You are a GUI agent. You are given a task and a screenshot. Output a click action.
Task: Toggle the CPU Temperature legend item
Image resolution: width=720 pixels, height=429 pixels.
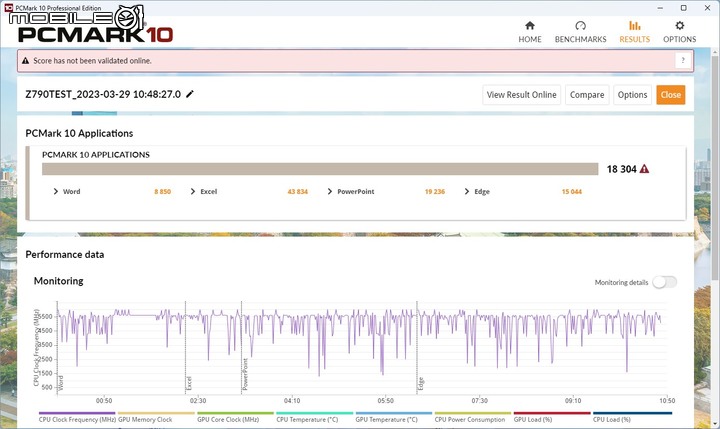(315, 418)
